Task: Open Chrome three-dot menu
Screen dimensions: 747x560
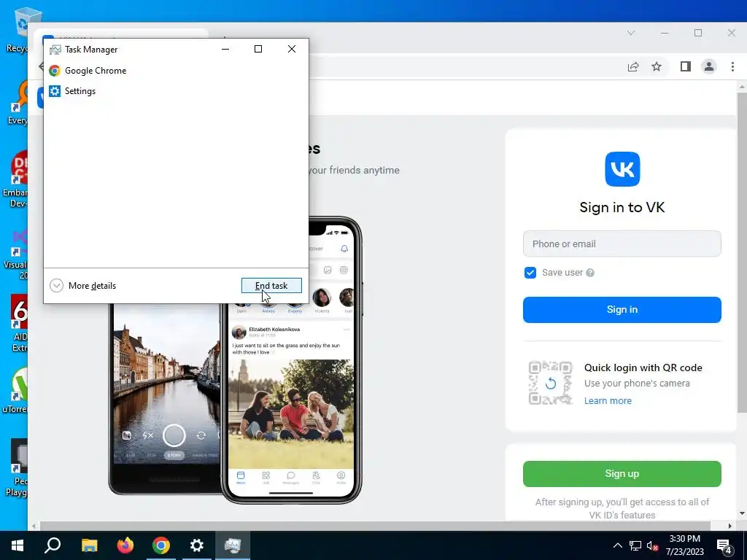Action: (732, 66)
